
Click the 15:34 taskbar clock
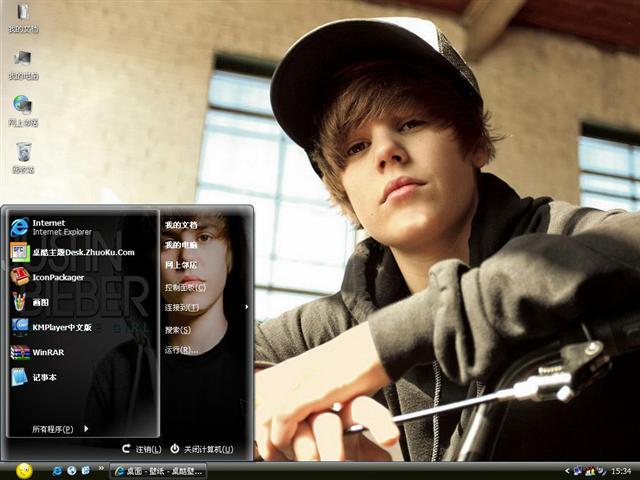tap(621, 471)
